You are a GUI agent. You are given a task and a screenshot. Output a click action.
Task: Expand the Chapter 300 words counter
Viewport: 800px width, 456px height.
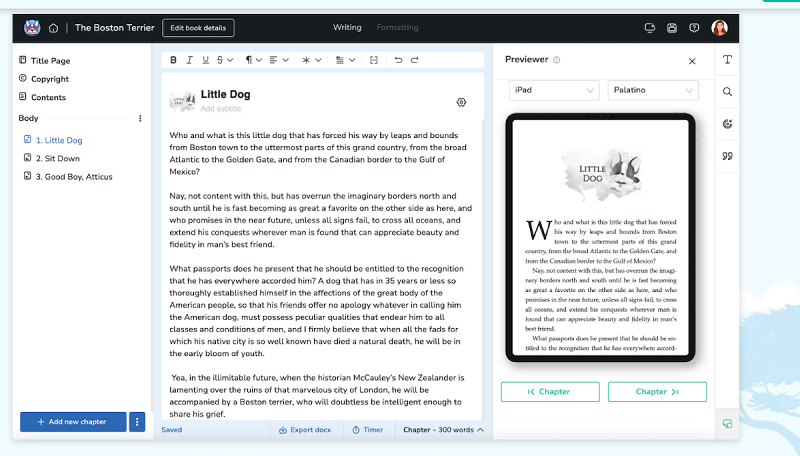443,430
